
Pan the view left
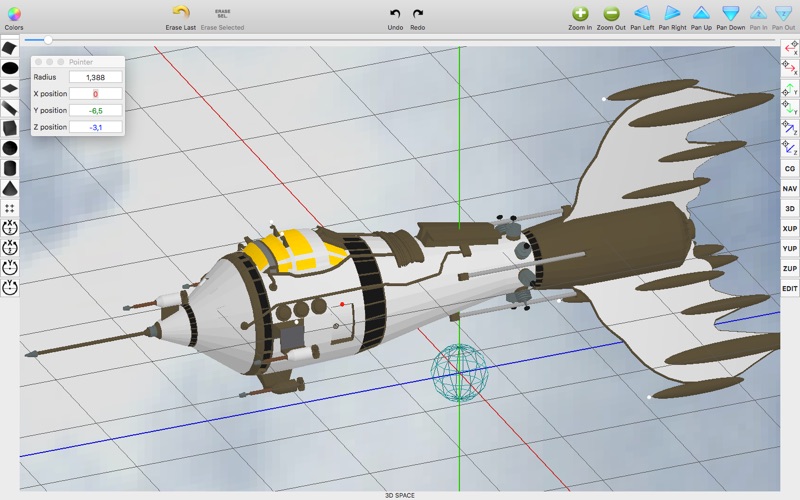(642, 13)
